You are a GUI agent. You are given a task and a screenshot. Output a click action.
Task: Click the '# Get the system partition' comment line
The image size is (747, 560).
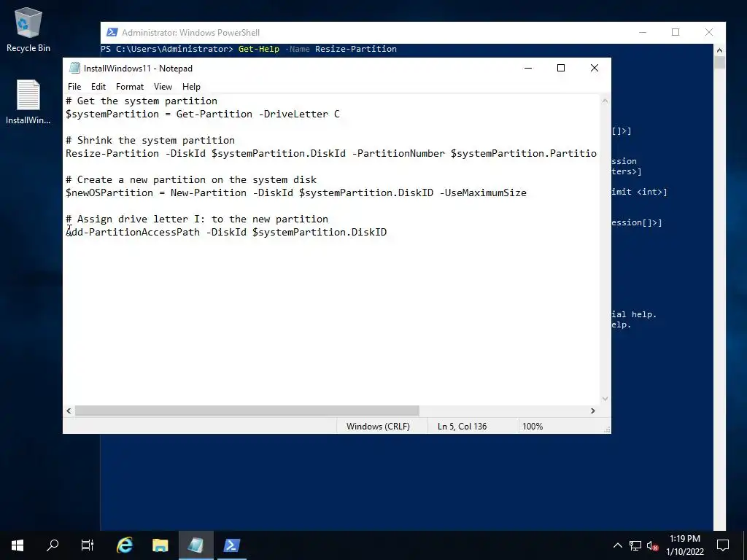(x=142, y=101)
